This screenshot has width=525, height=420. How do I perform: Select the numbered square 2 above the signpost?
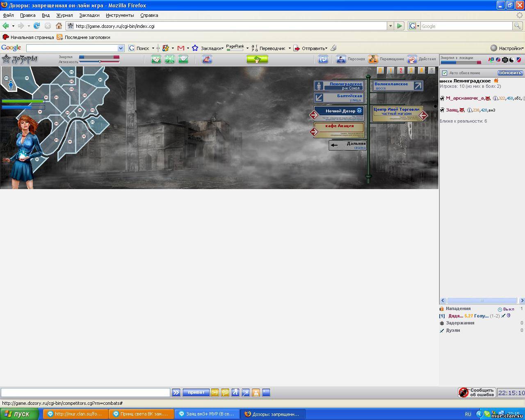(x=401, y=71)
